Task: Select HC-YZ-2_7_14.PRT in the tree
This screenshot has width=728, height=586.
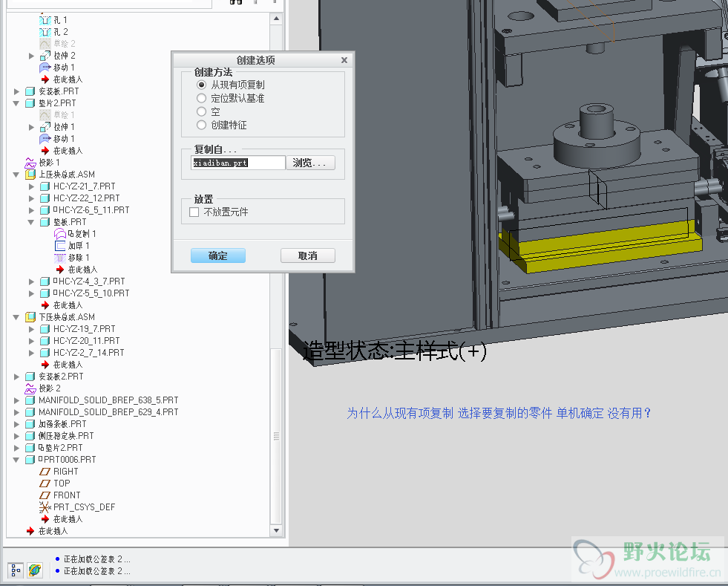Action: coord(88,354)
